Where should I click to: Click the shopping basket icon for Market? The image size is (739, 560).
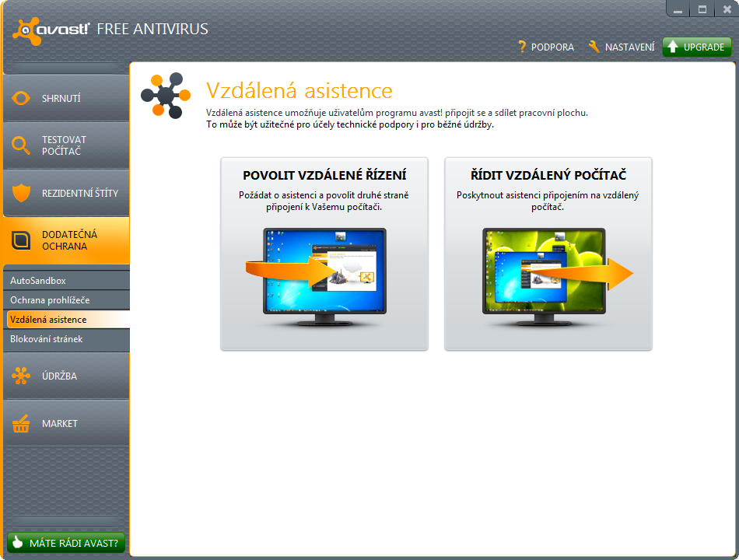point(21,423)
